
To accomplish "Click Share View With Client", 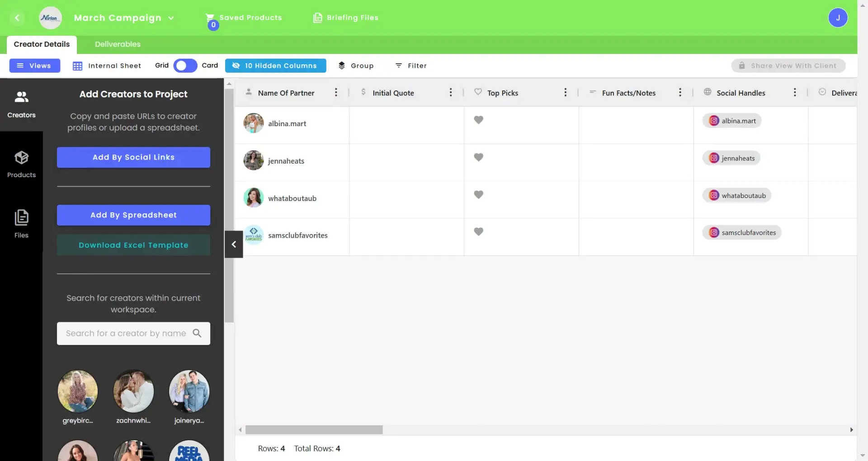I will pyautogui.click(x=788, y=66).
